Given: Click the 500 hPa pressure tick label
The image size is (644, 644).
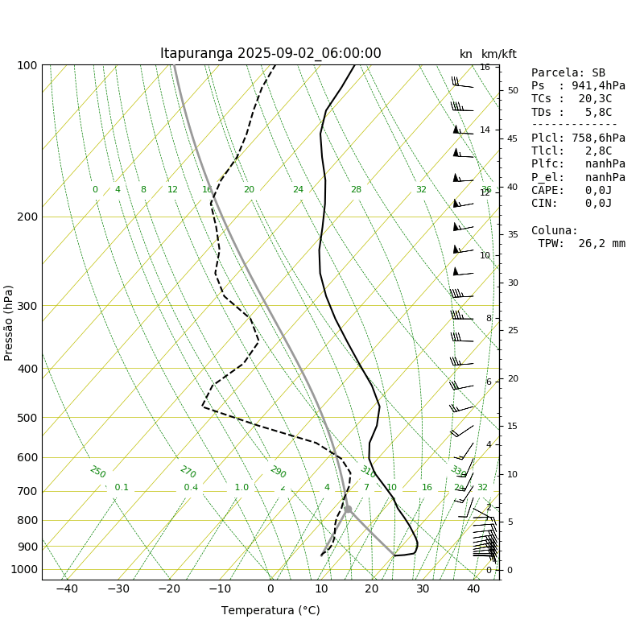Looking at the screenshot, I should [x=27, y=418].
